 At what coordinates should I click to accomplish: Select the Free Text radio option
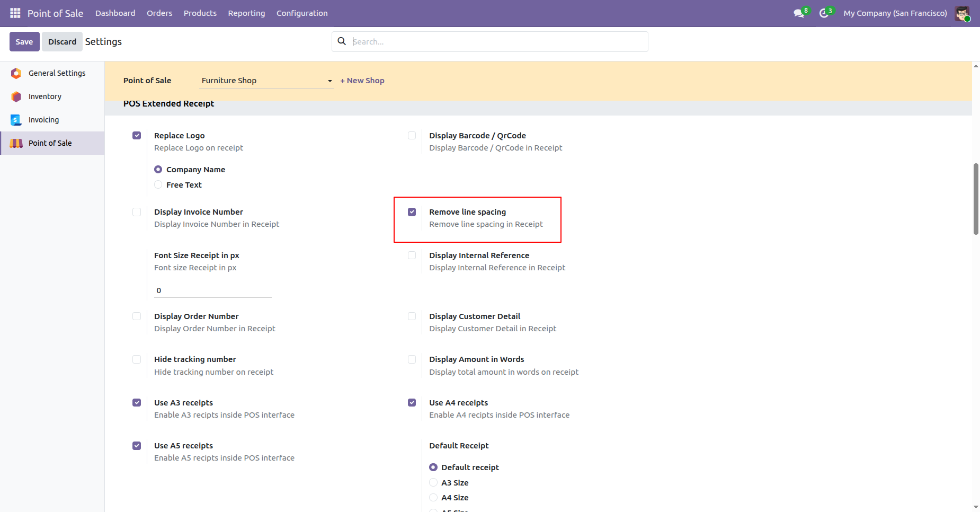[x=158, y=185]
